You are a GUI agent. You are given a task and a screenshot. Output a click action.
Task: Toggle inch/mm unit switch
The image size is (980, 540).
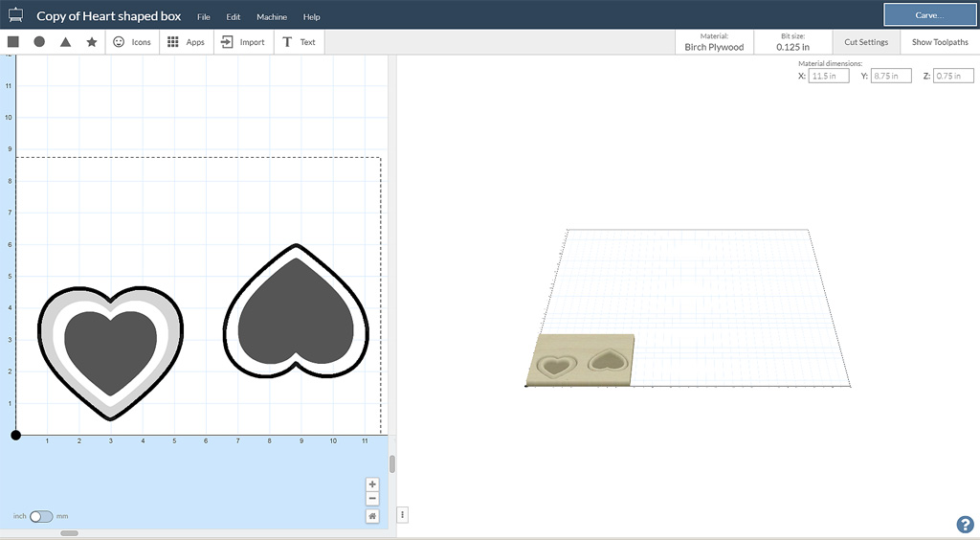(x=41, y=516)
